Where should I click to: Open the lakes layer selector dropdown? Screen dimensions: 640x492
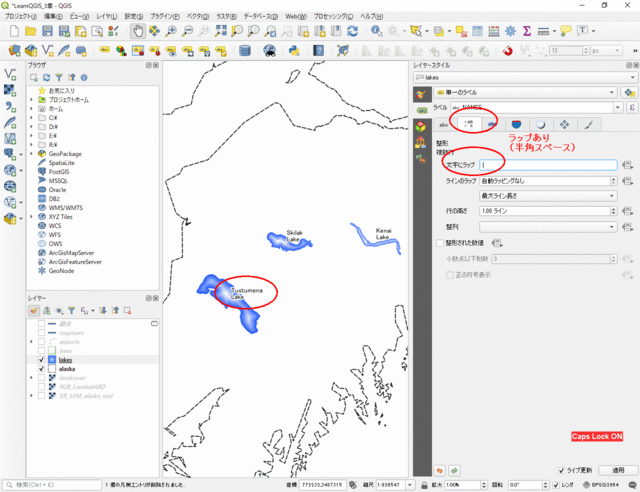click(x=525, y=77)
